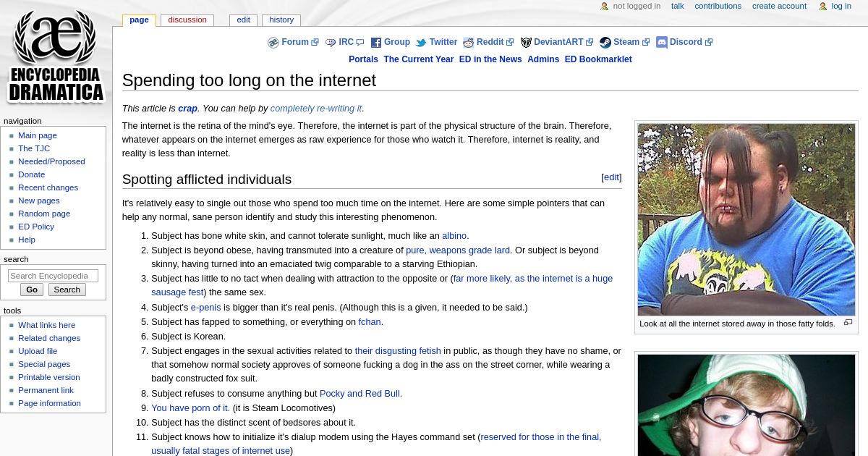
Task: Edit the Spotting afflicted individuals section
Action: click(x=611, y=177)
